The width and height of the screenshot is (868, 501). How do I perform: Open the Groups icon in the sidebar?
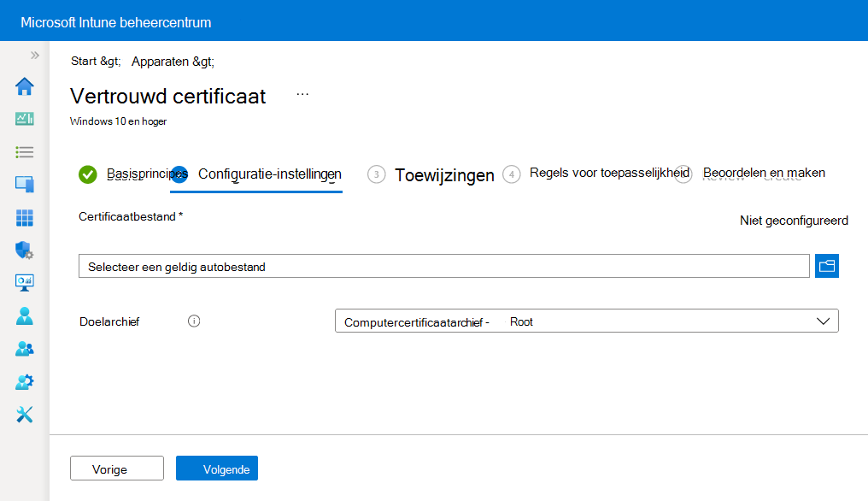click(25, 349)
